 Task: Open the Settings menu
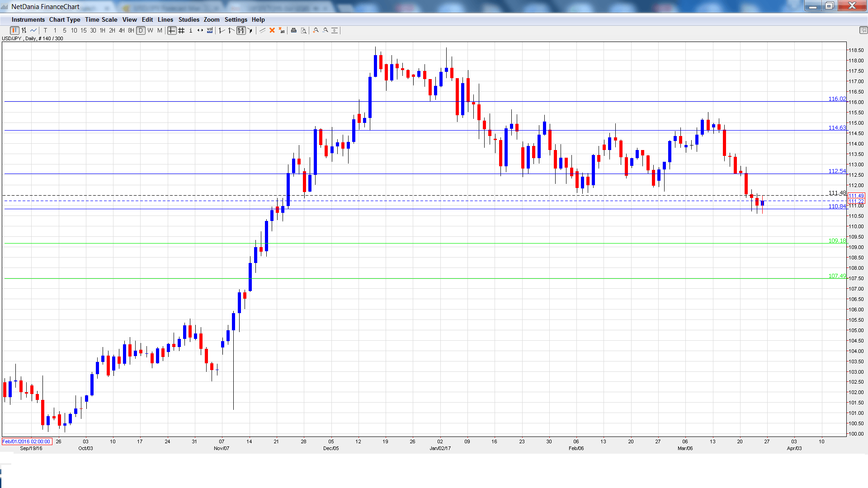click(236, 19)
